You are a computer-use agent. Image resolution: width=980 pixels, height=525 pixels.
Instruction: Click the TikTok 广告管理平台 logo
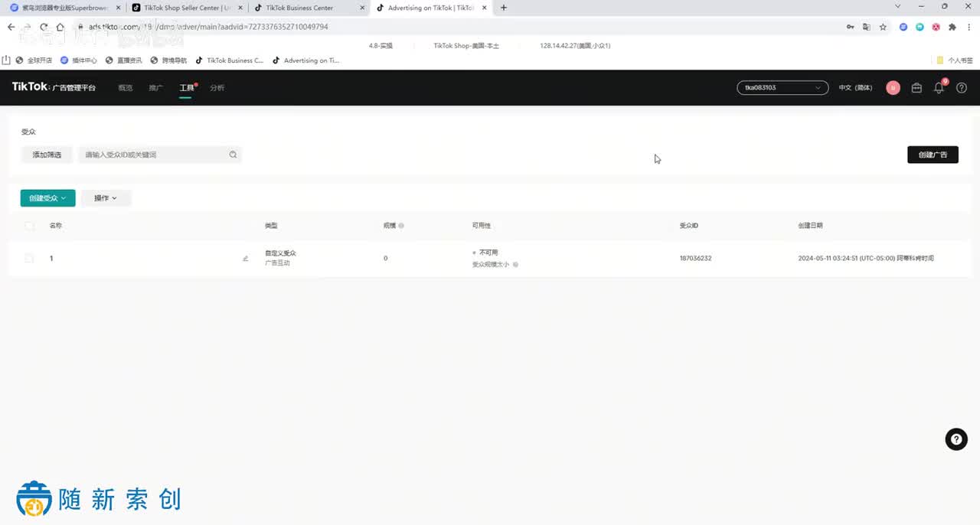[54, 87]
